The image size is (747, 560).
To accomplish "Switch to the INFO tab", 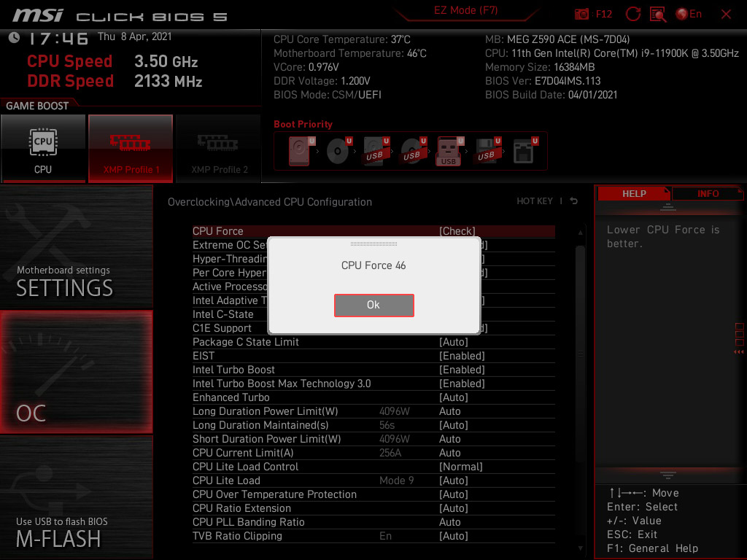I will coord(708,194).
